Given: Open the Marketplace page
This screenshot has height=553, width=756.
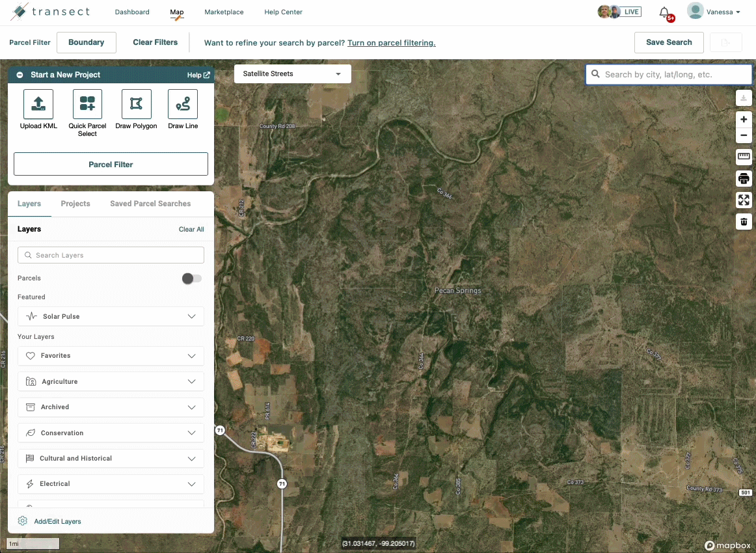Looking at the screenshot, I should [224, 12].
